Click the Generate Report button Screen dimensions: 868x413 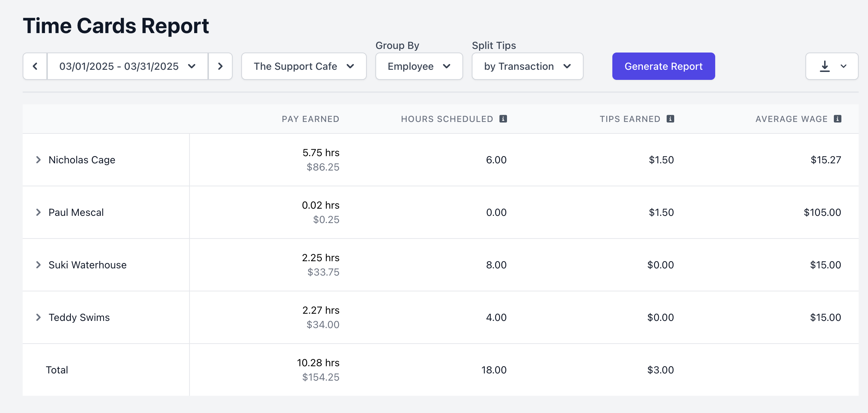663,66
